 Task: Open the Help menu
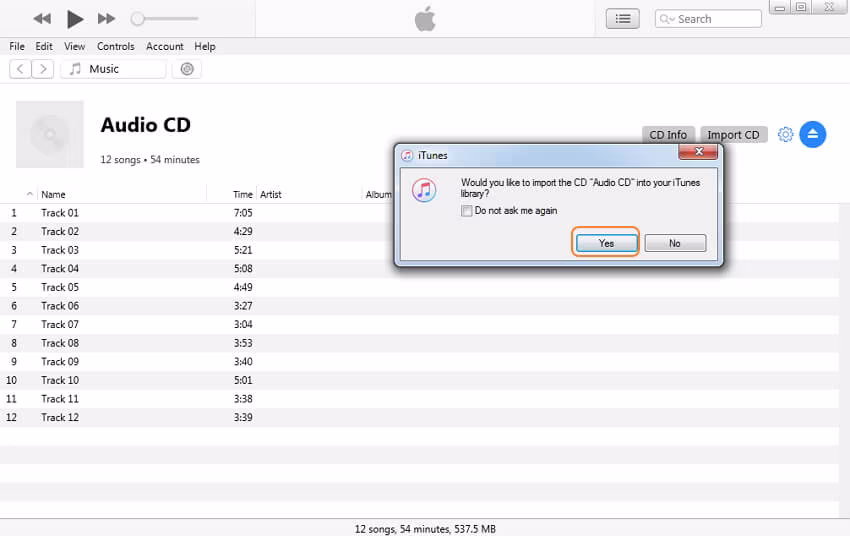point(205,47)
